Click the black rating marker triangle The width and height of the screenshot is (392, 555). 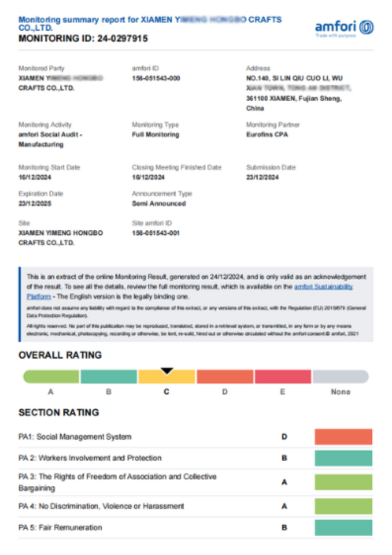tap(167, 371)
